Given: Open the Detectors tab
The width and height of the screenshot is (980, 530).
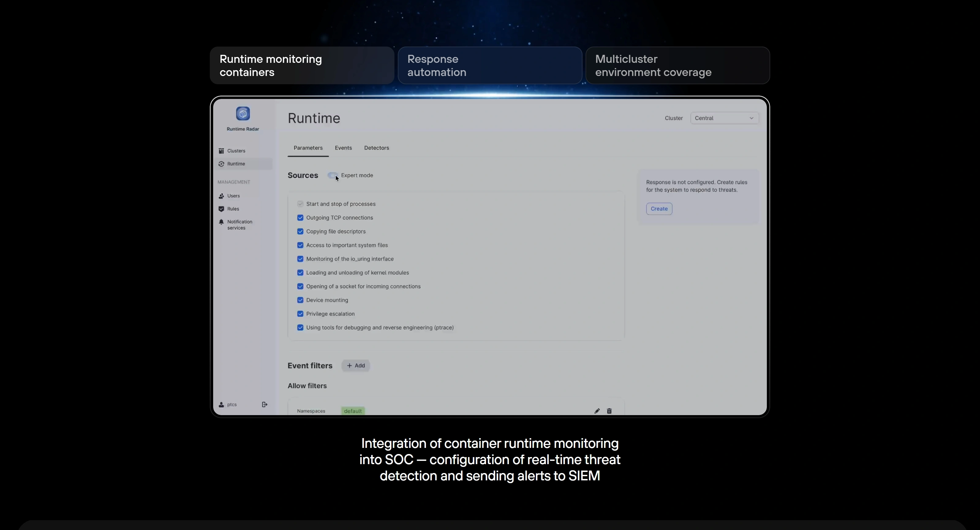Looking at the screenshot, I should coord(376,148).
